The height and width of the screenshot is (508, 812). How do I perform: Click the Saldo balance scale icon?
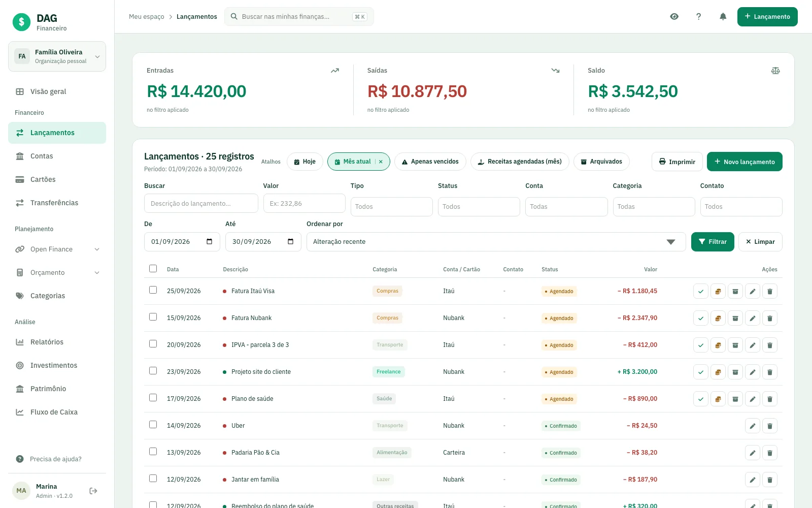775,71
